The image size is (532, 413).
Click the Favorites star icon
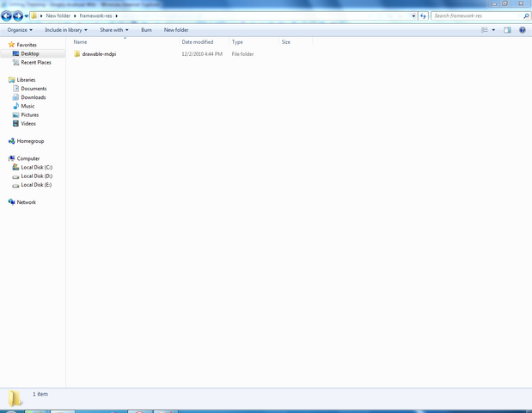pos(11,45)
